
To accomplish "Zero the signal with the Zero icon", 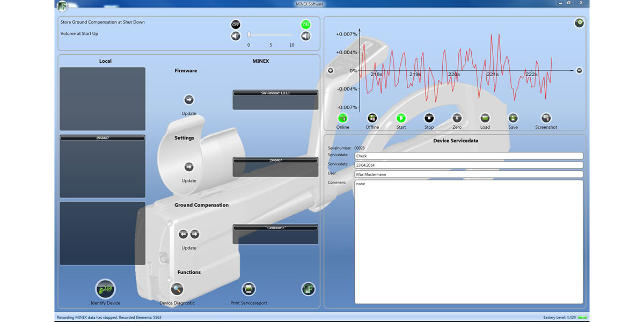I will pos(457,118).
